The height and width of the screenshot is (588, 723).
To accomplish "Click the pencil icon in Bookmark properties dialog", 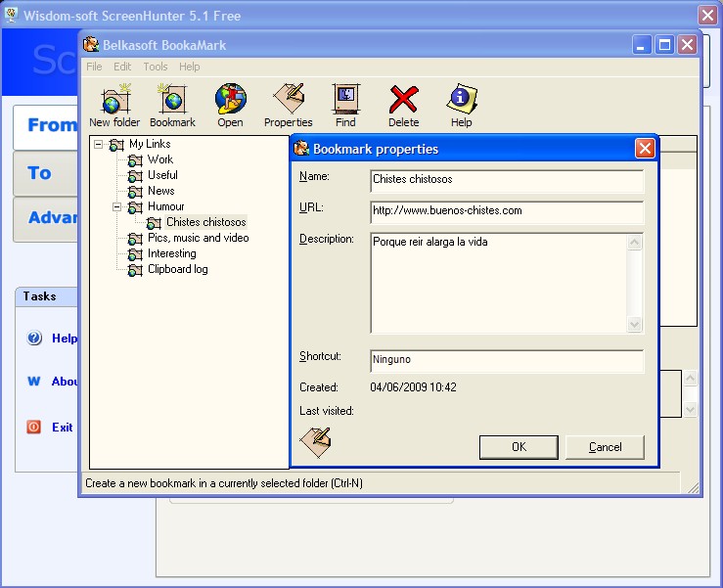I will pos(316,442).
